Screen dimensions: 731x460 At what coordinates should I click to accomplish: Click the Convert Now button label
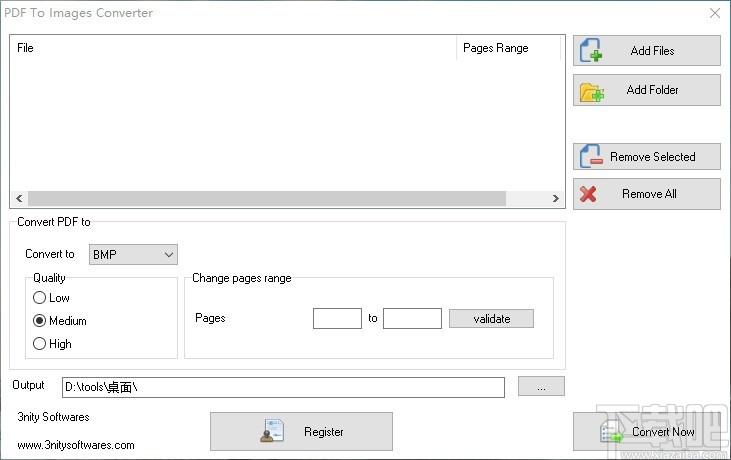pos(663,432)
